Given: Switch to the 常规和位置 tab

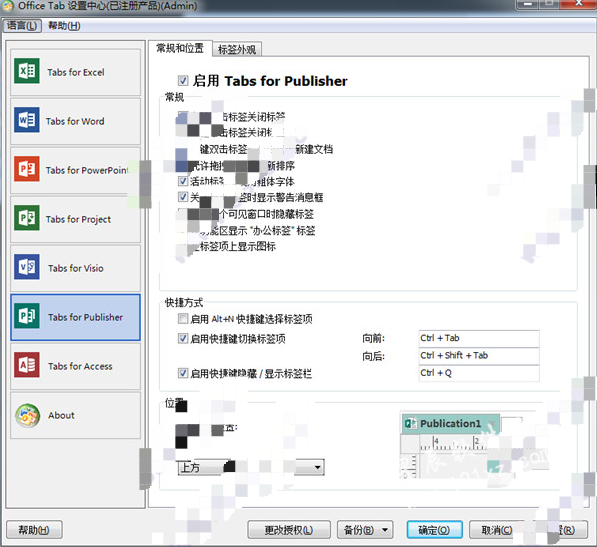Looking at the screenshot, I should (x=180, y=48).
